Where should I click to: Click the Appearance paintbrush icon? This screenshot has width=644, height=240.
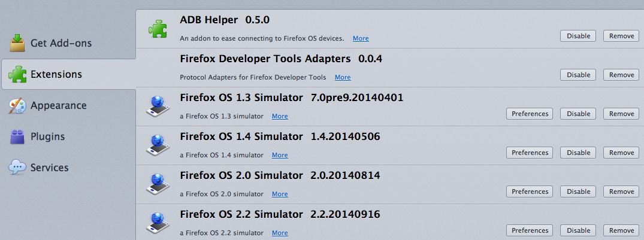pos(17,106)
